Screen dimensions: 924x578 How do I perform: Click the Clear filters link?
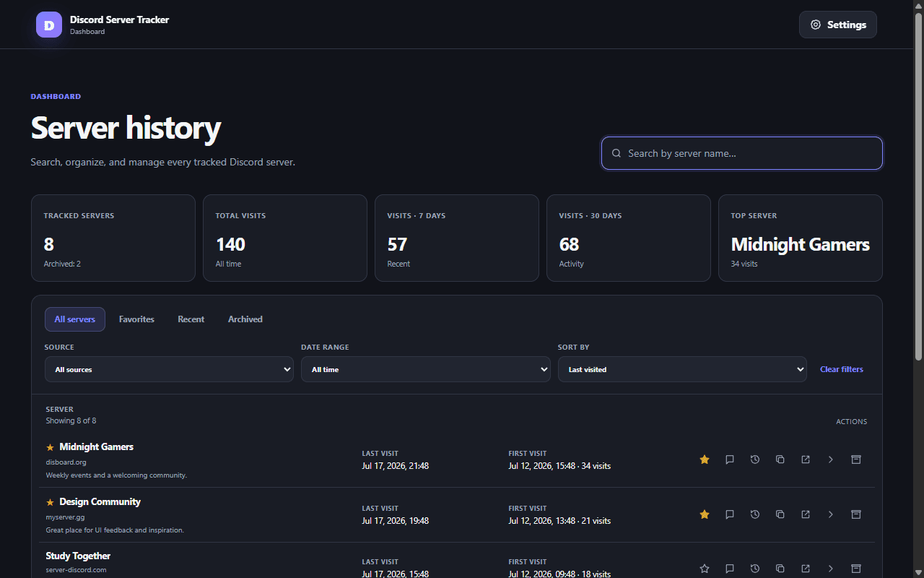coord(842,369)
